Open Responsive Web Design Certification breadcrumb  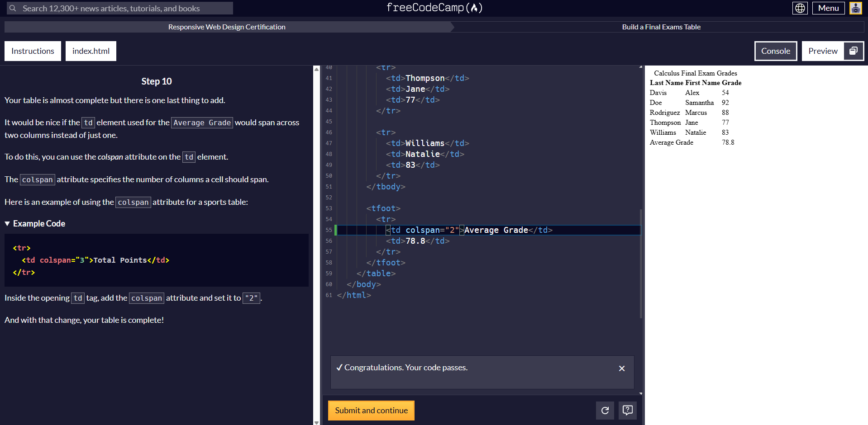click(227, 27)
